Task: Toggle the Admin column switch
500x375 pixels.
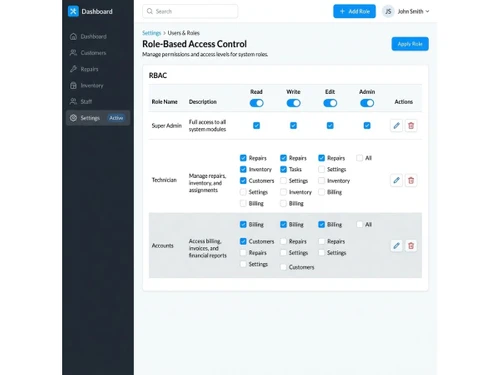Action: [x=367, y=103]
